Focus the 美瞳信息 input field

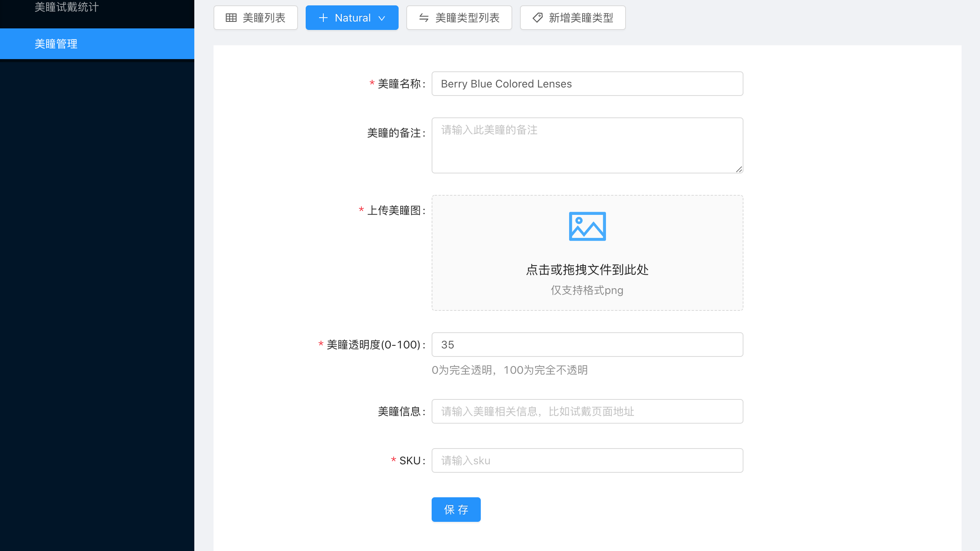tap(587, 411)
